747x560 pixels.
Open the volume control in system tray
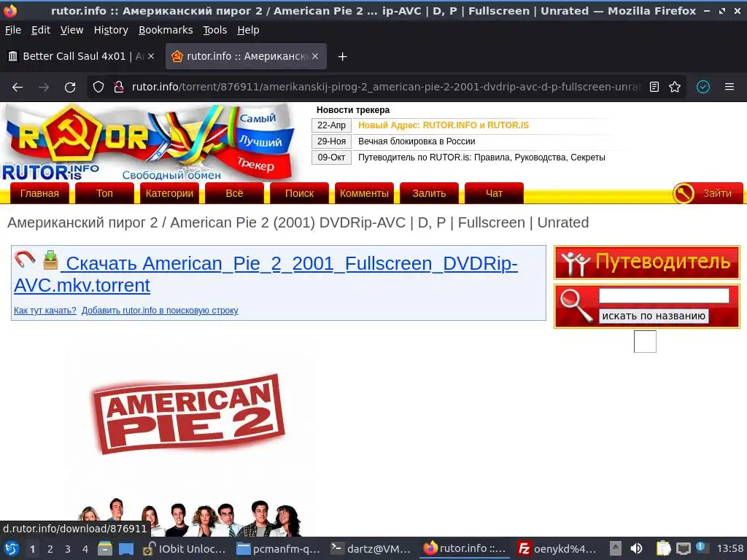636,549
